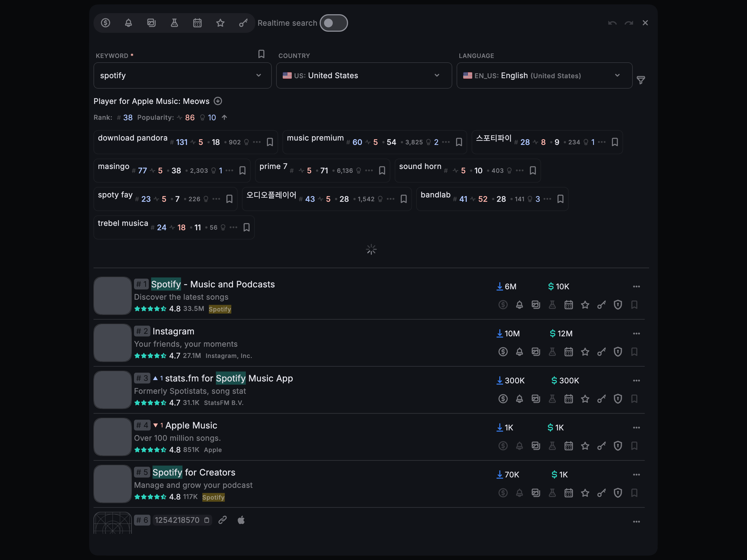Click the bell alerts icon in top toolbar
747x560 pixels.
(x=128, y=23)
